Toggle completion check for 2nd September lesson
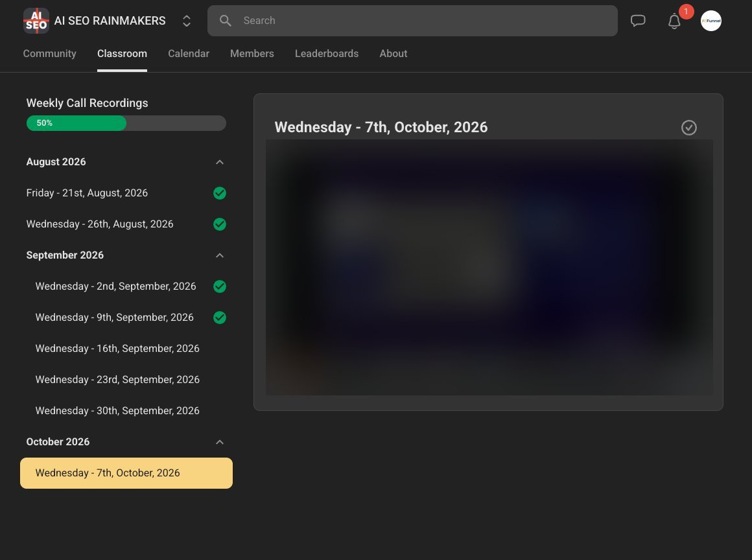Viewport: 752px width, 560px height. tap(220, 286)
